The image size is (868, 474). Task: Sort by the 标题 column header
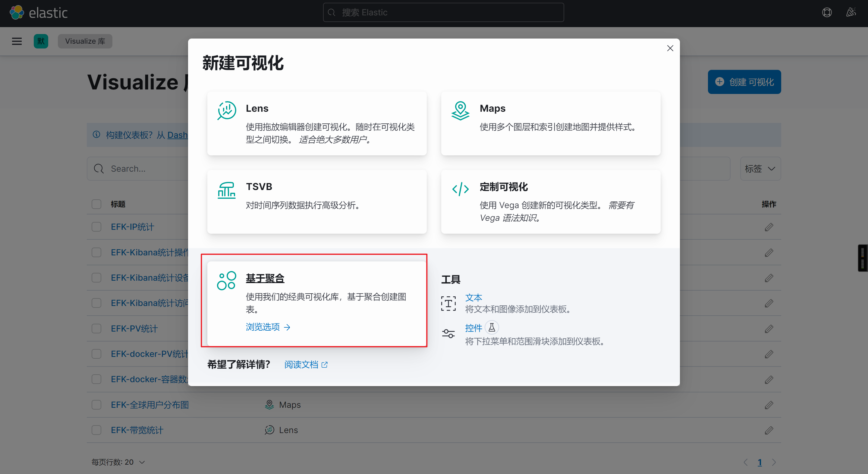click(118, 204)
